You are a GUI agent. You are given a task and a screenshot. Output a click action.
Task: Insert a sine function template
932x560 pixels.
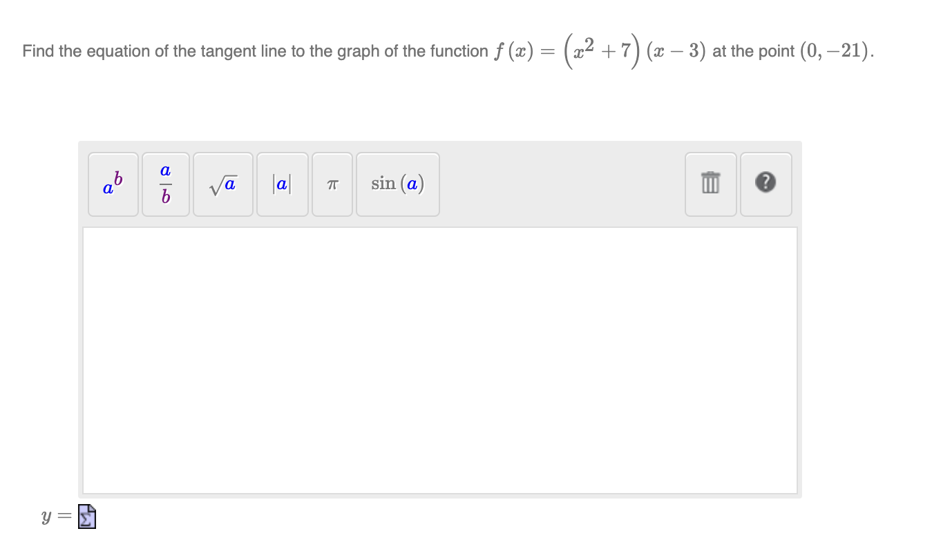397,184
